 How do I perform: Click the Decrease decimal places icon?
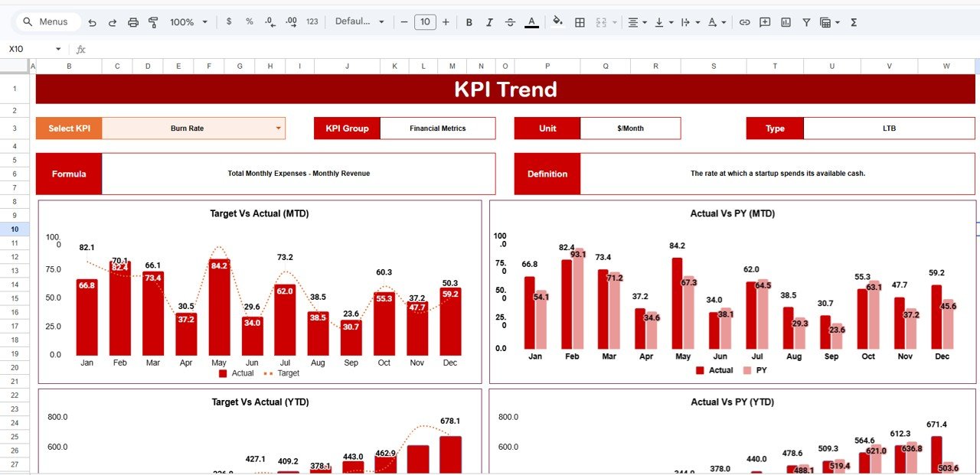pyautogui.click(x=269, y=21)
